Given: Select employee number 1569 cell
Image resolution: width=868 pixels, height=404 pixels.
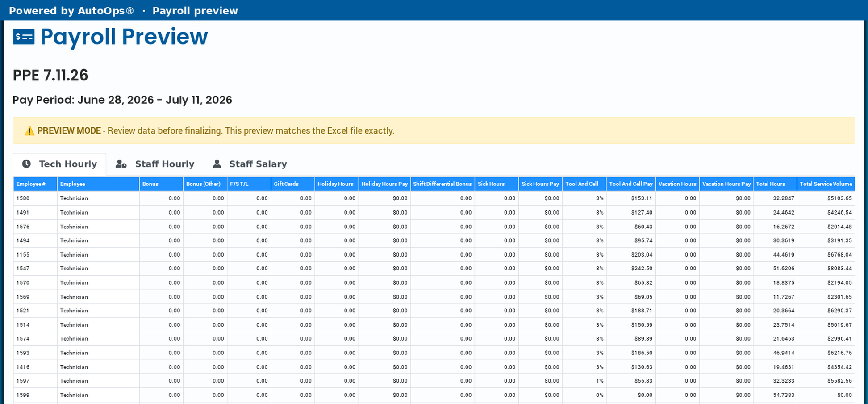Looking at the screenshot, I should coord(35,297).
